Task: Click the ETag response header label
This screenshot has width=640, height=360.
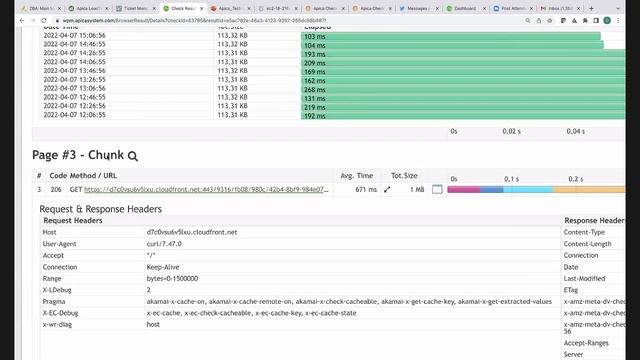Action: coord(571,290)
